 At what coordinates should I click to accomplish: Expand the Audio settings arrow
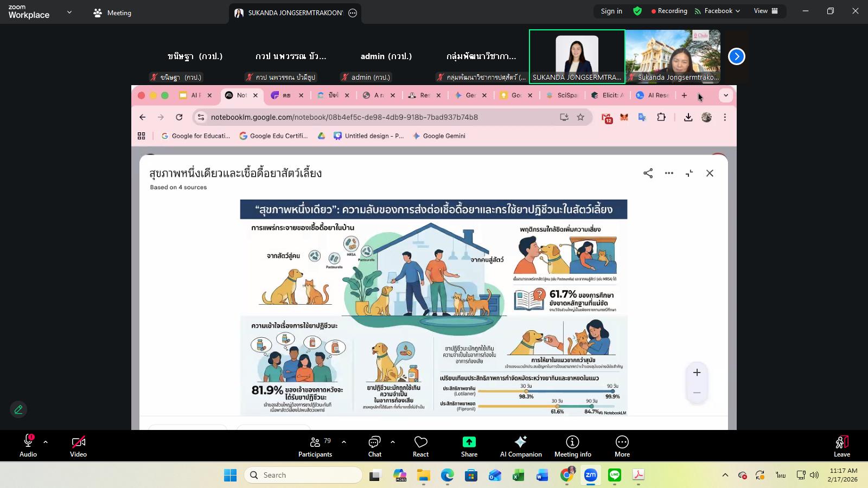pyautogui.click(x=46, y=442)
